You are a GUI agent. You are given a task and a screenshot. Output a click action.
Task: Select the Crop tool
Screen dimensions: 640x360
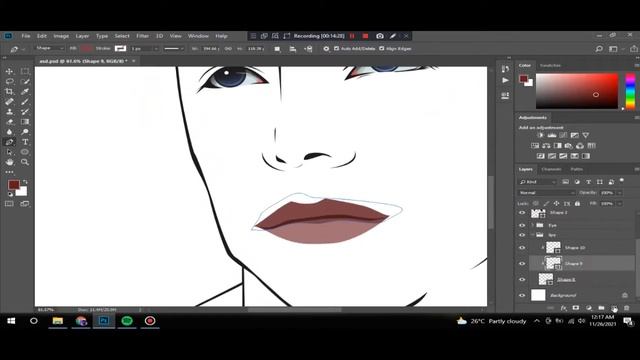[x=9, y=91]
